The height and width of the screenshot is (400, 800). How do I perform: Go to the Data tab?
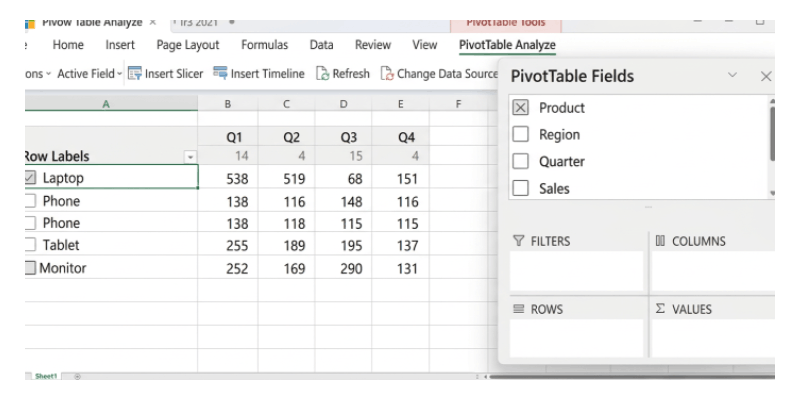[x=321, y=45]
